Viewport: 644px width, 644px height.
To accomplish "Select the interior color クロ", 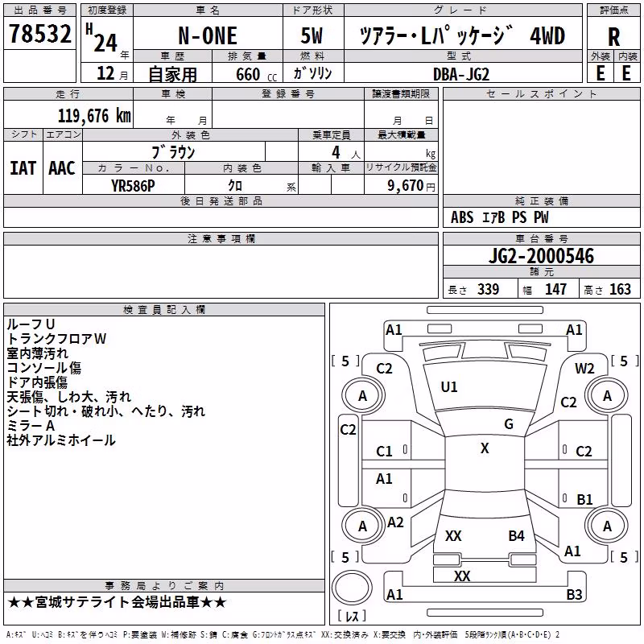I will pos(235,186).
